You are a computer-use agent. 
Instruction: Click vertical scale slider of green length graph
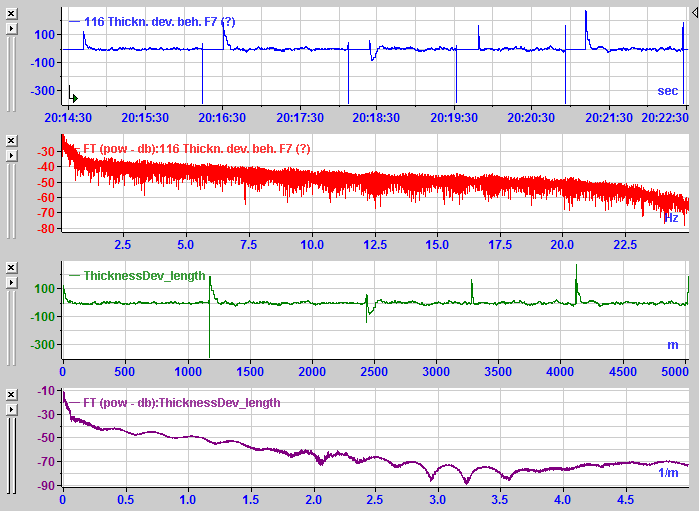[x=11, y=328]
